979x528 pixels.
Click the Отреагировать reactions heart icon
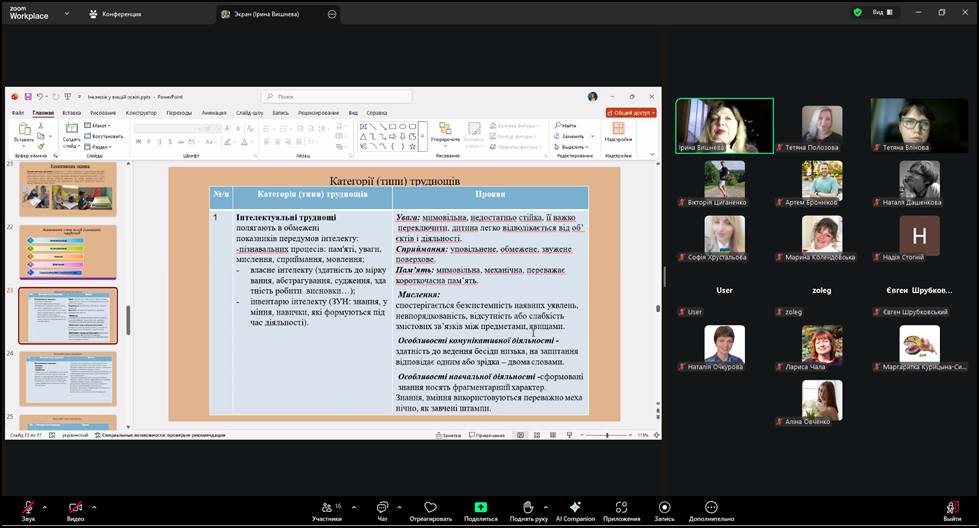pos(430,508)
